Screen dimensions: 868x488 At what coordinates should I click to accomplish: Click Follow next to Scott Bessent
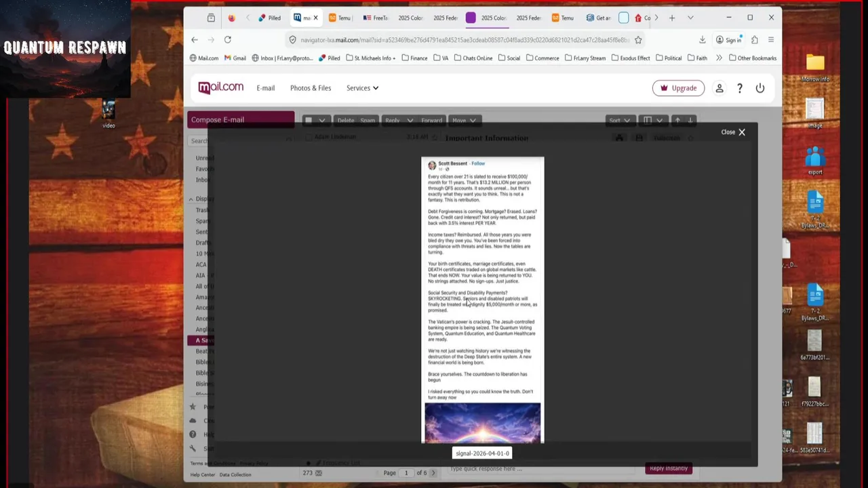[478, 163]
